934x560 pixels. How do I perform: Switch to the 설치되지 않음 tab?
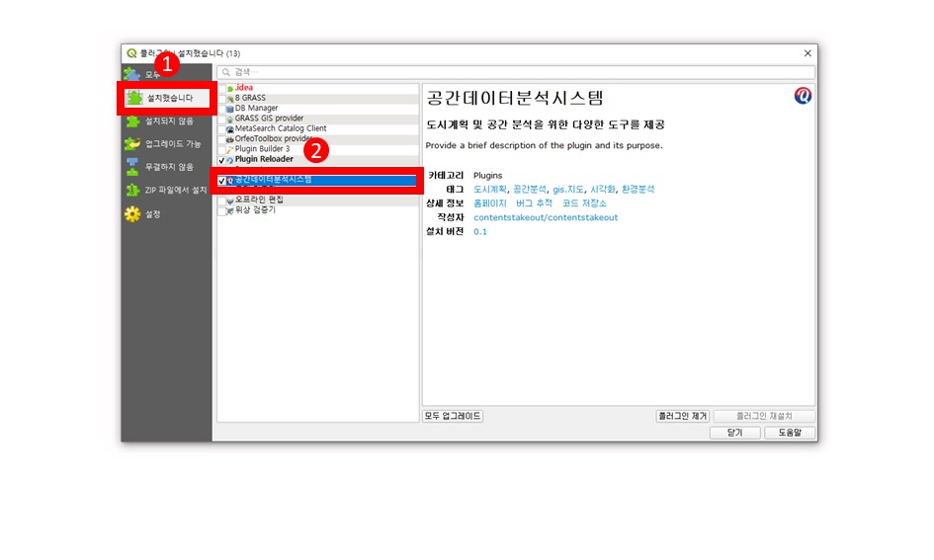[169, 120]
